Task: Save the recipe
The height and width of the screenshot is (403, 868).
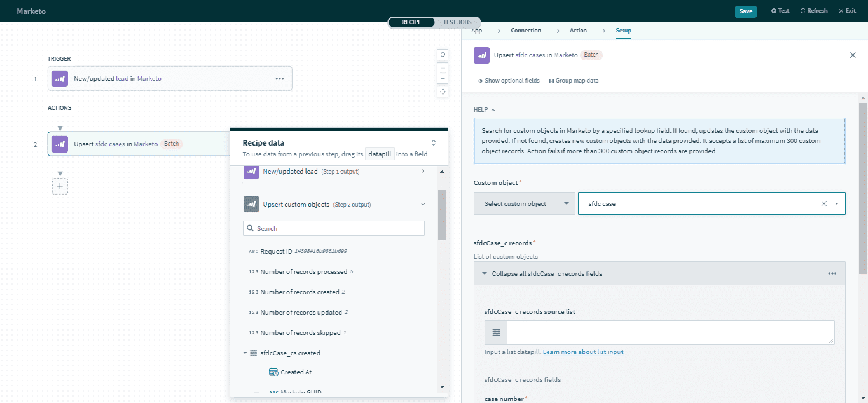Action: coord(745,11)
